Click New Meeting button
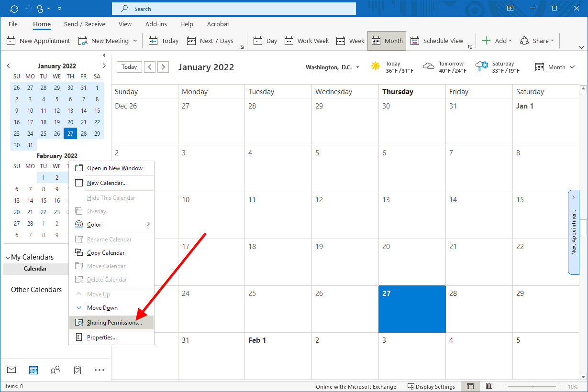 click(x=103, y=41)
